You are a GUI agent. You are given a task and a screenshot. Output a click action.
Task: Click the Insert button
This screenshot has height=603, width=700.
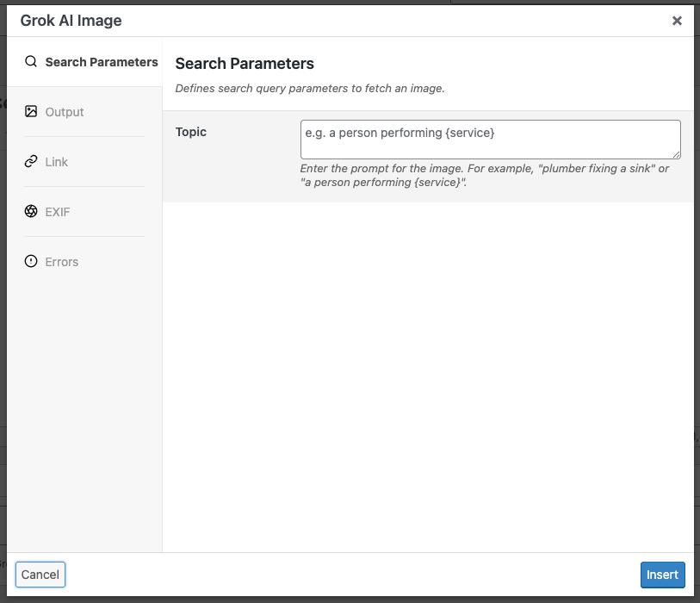[x=662, y=575]
